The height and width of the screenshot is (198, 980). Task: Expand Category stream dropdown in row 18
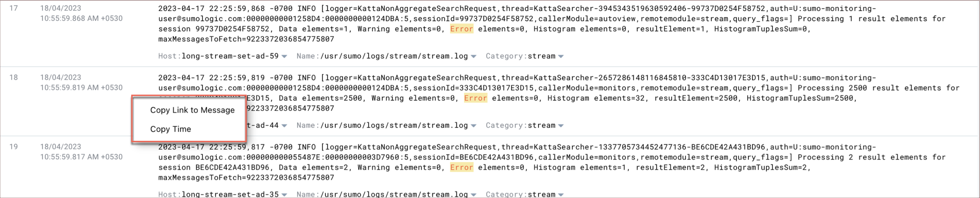[561, 126]
